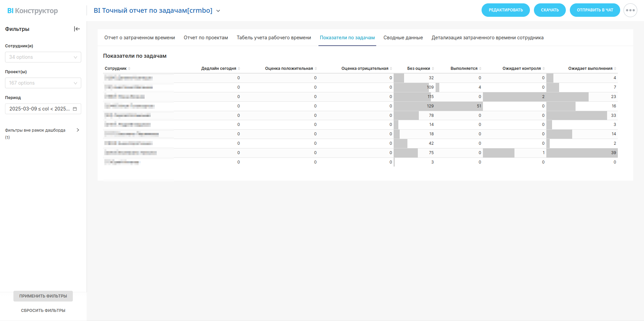Viewport: 644px width, 321px height.
Task: Click СБРОСИТЬ ФИЛЬТРЫ to reset filters
Action: point(43,311)
